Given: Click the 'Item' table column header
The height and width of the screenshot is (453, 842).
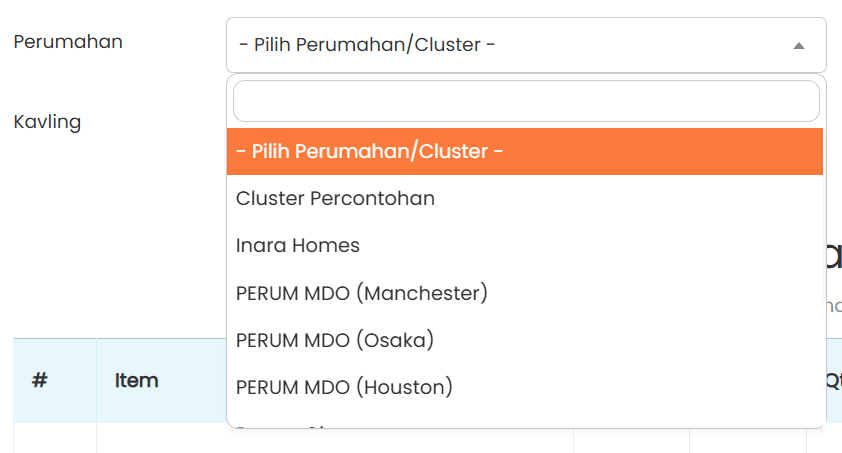Looking at the screenshot, I should coord(137,380).
